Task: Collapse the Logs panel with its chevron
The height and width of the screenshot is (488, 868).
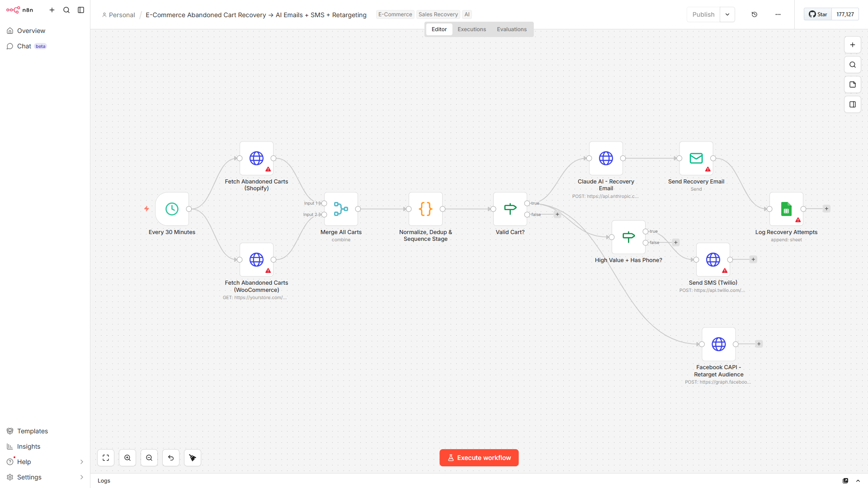Action: pyautogui.click(x=858, y=480)
